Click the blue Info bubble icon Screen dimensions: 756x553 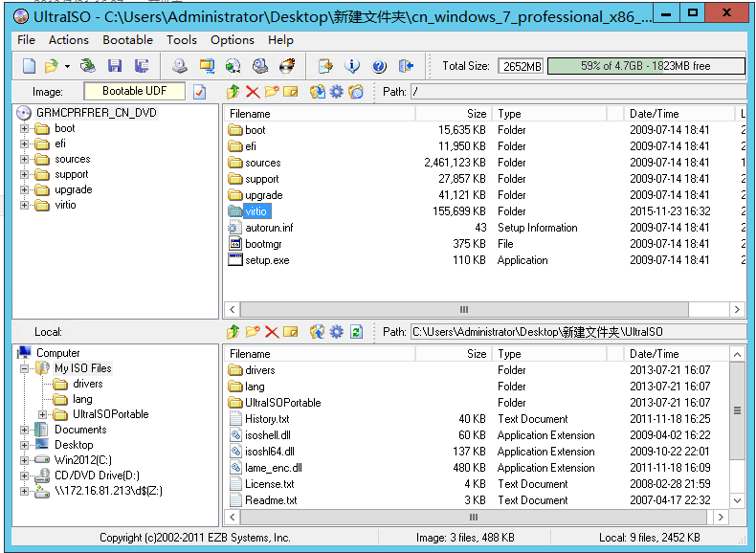pos(352,66)
